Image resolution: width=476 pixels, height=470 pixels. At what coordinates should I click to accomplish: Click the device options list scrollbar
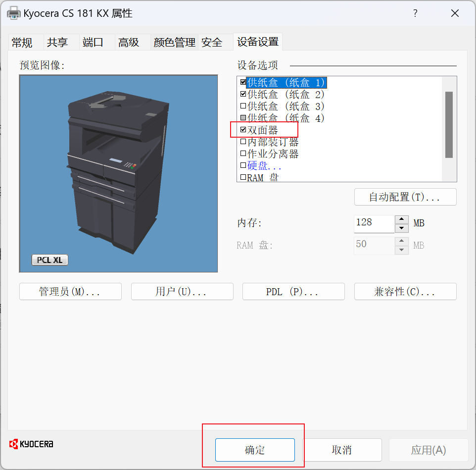coord(449,125)
